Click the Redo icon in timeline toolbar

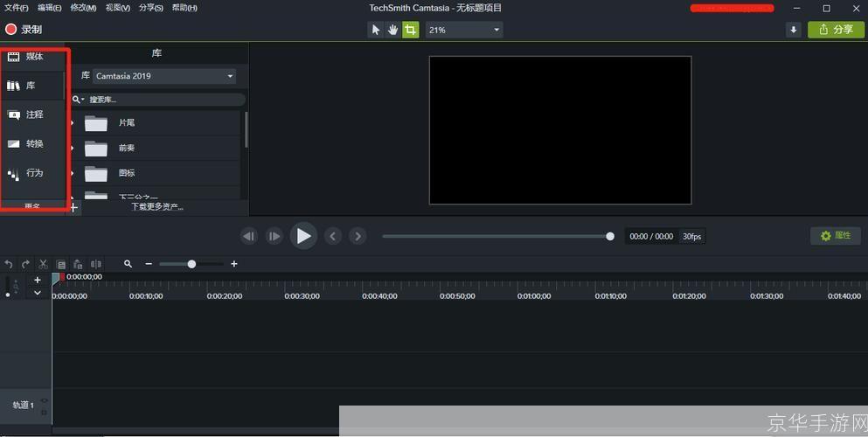coord(25,265)
